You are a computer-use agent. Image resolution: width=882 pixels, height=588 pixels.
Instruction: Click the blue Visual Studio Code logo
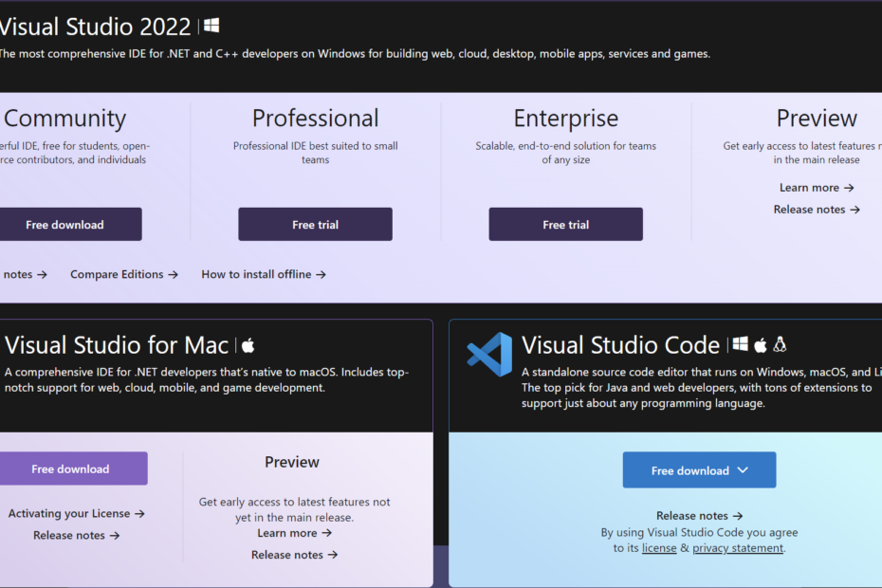(x=489, y=355)
